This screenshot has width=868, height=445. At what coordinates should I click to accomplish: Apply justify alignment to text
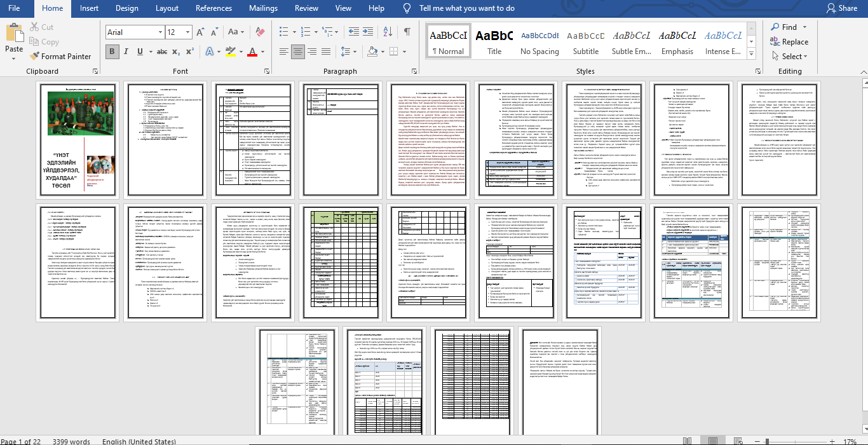coord(327,51)
